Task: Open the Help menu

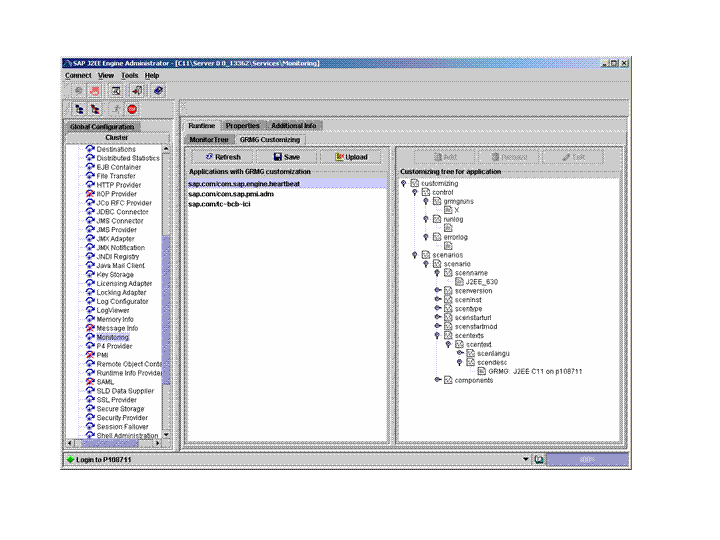Action: [152, 75]
